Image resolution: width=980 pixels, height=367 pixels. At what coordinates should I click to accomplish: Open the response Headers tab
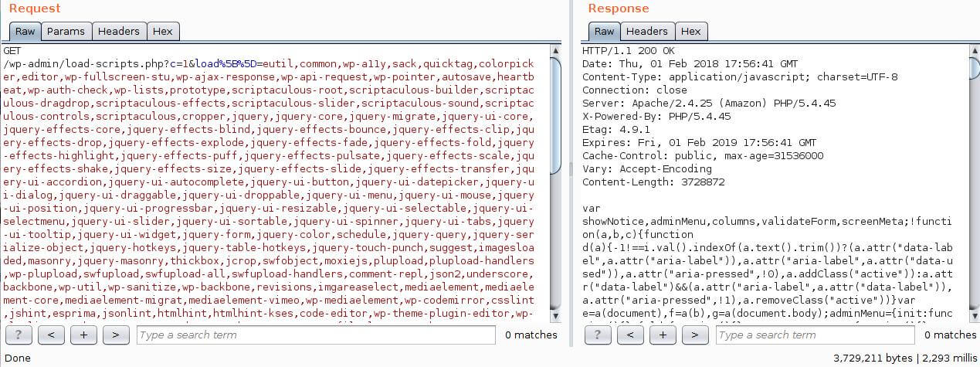tap(646, 32)
